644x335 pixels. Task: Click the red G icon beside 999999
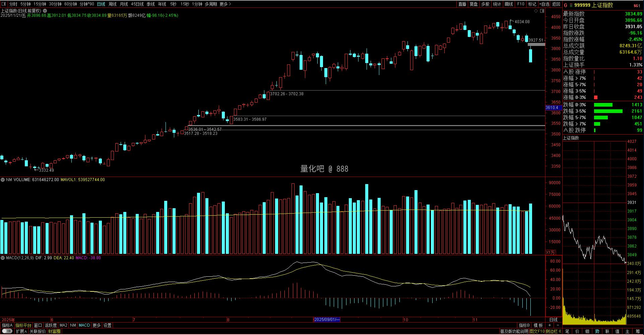coord(566,5)
